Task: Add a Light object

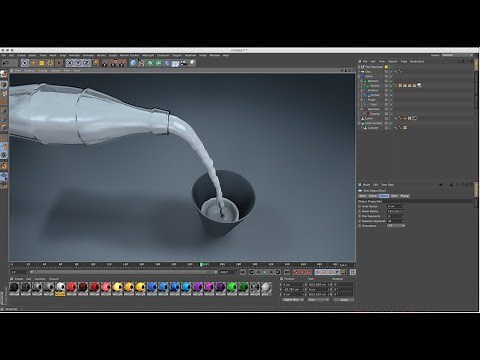Action: (192, 63)
